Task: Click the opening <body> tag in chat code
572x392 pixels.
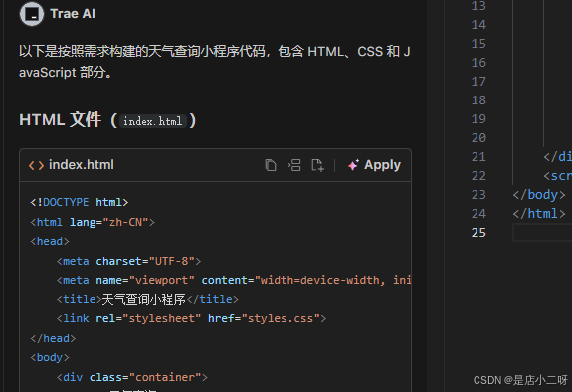Action: (50, 357)
